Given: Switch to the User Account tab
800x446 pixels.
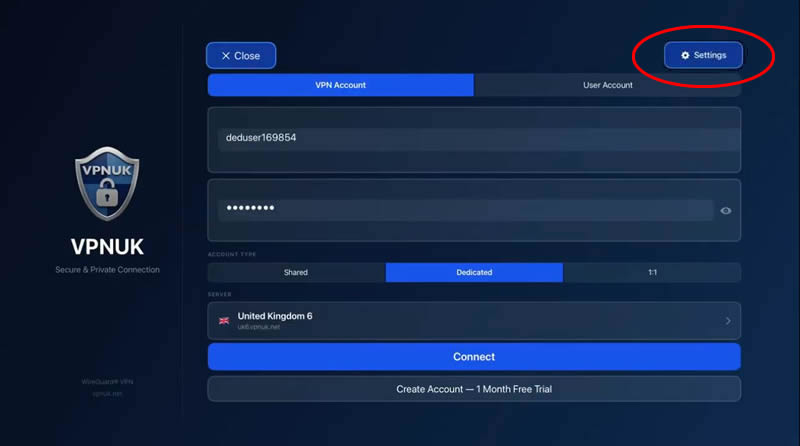Looking at the screenshot, I should click(x=607, y=85).
